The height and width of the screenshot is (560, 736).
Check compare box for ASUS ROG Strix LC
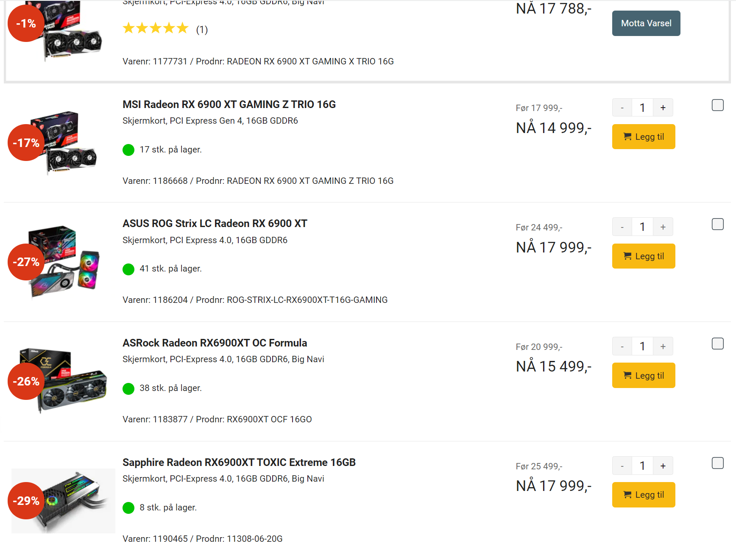point(717,224)
